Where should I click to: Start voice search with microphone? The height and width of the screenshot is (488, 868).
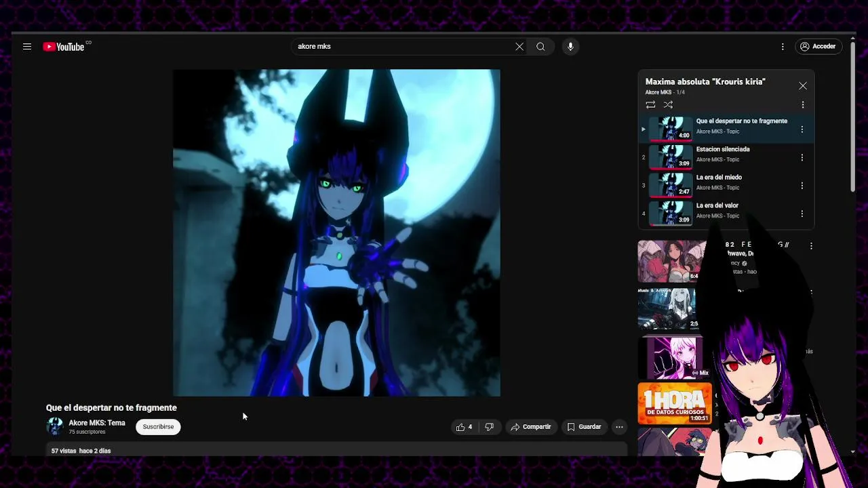pyautogui.click(x=570, y=47)
